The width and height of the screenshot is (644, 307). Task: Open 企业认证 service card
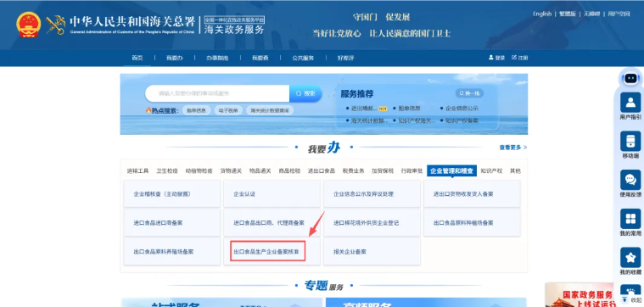coord(272,193)
